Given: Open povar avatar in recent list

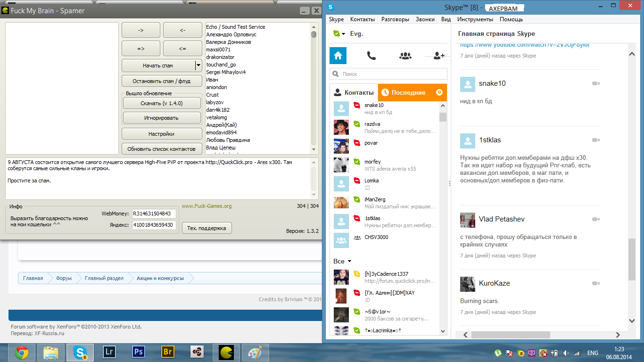Looking at the screenshot, I should click(x=341, y=146).
